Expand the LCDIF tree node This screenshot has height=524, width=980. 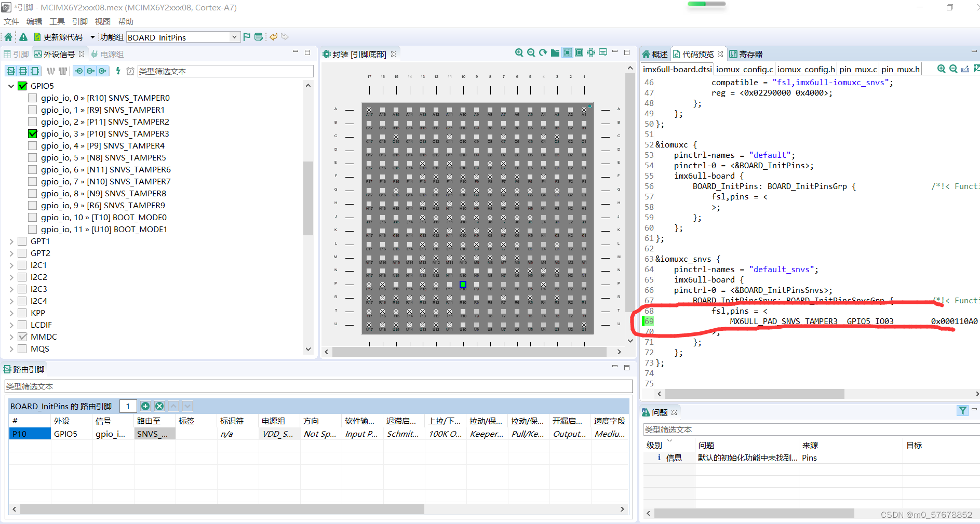[11, 325]
